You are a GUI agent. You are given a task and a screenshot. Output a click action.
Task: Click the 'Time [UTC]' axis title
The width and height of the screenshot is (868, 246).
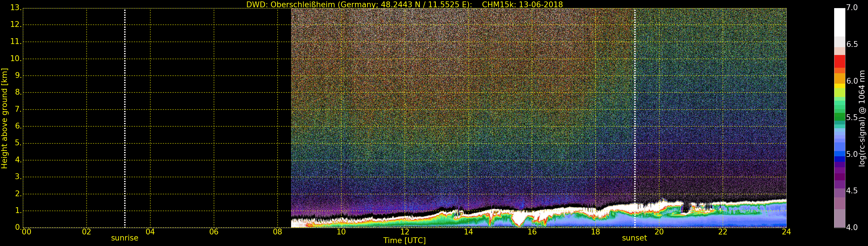click(404, 241)
